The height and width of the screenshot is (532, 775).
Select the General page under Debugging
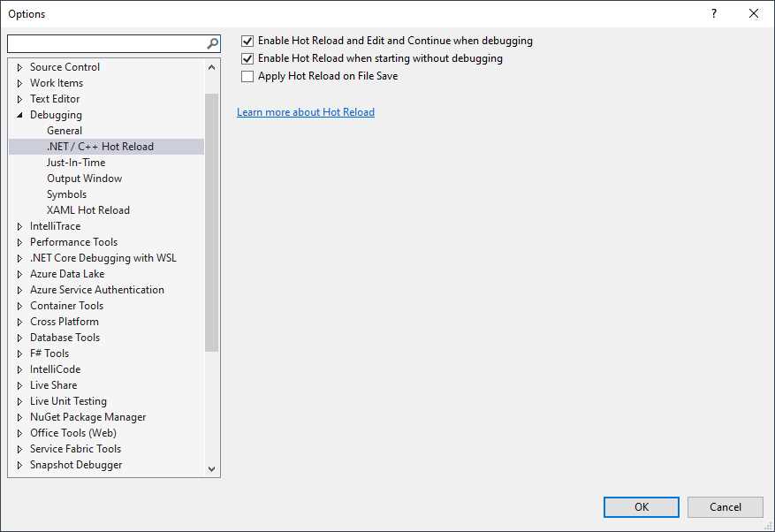point(64,130)
